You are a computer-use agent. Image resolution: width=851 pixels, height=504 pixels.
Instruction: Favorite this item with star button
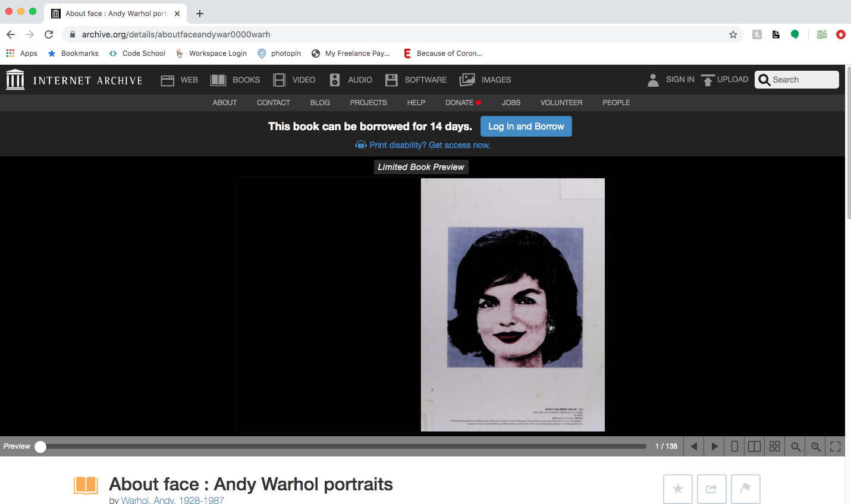(x=678, y=489)
